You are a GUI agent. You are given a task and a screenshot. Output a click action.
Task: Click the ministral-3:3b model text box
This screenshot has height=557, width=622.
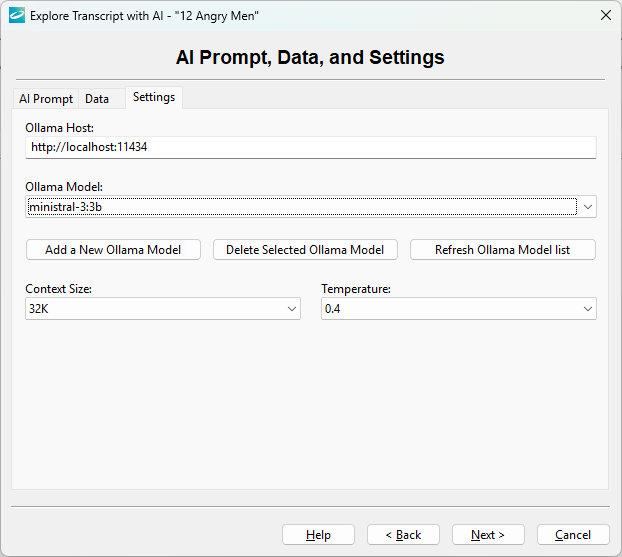300,207
